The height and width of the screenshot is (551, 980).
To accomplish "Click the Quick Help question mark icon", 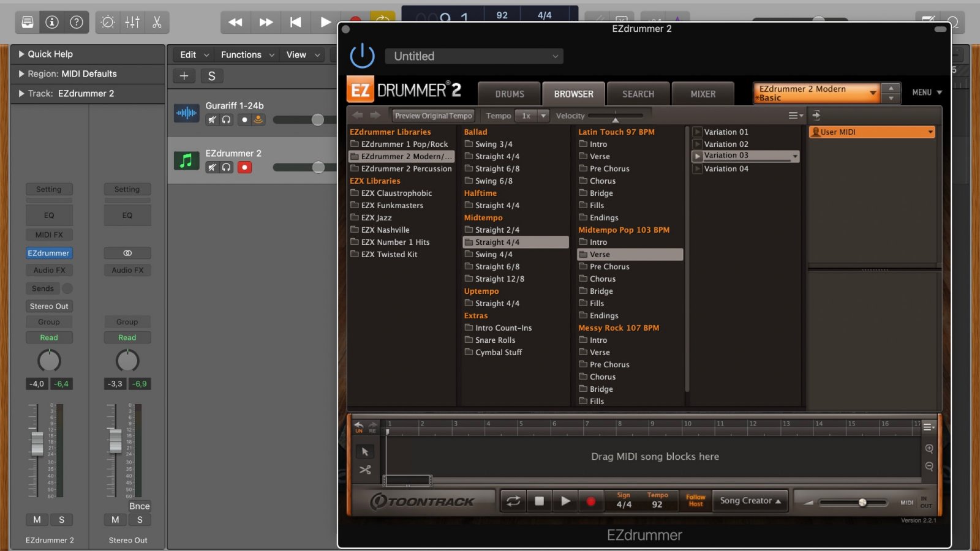I will point(77,23).
